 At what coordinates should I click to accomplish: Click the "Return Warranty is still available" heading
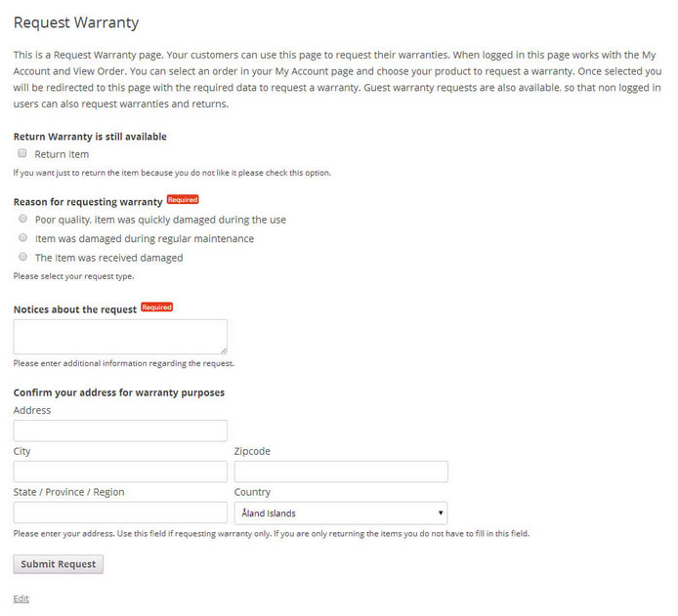pos(90,137)
